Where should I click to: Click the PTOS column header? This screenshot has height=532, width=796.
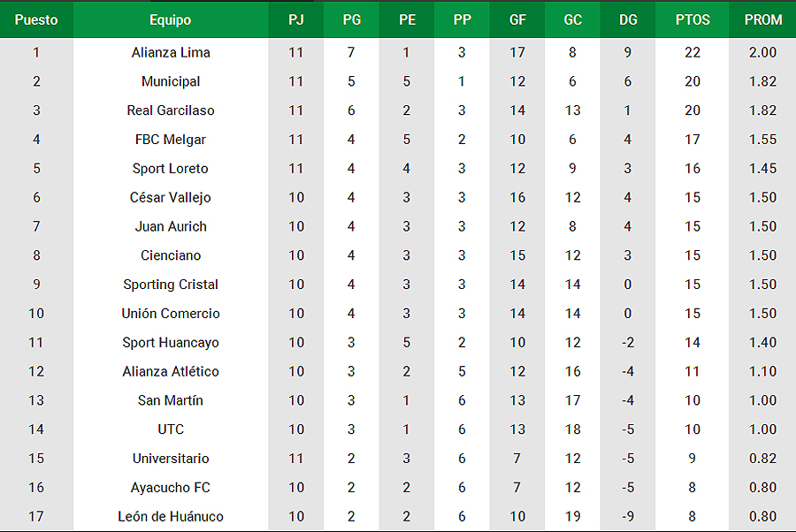[693, 19]
